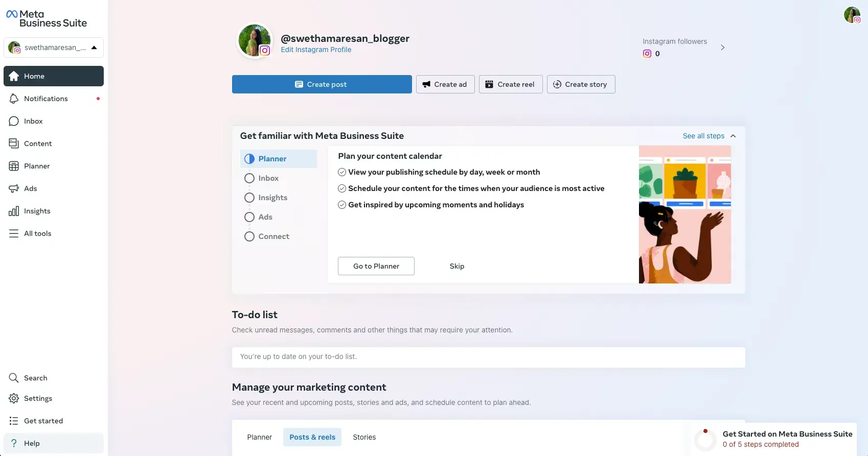Click the Create story button
This screenshot has height=456, width=868.
pyautogui.click(x=581, y=84)
